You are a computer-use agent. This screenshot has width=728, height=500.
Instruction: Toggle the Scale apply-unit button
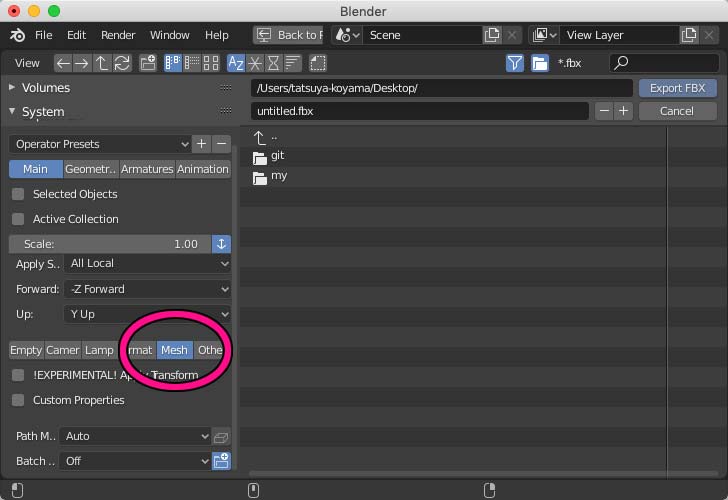pos(221,244)
